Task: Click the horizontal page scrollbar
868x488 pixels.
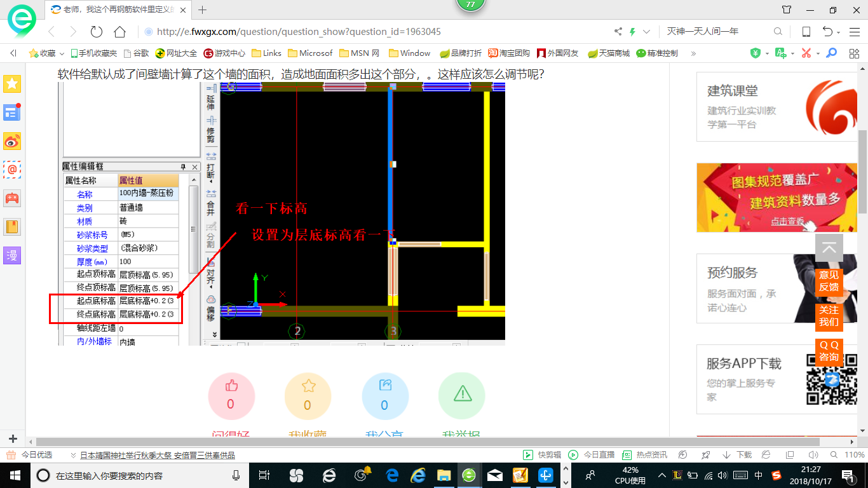Action: pyautogui.click(x=428, y=442)
